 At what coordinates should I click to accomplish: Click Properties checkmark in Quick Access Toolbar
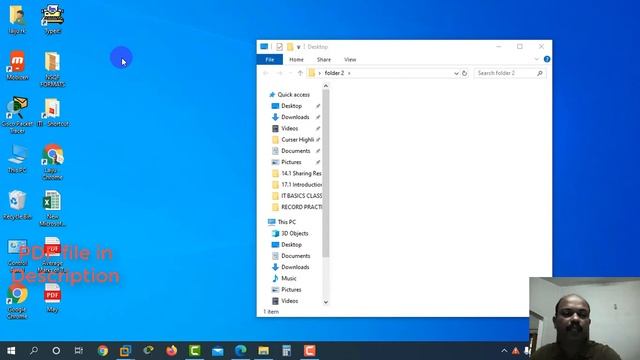point(279,47)
